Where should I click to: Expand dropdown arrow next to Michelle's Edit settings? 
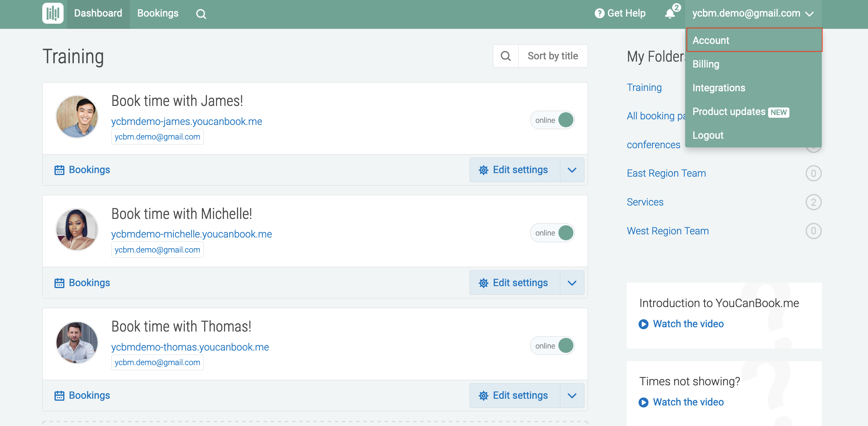pyautogui.click(x=572, y=283)
